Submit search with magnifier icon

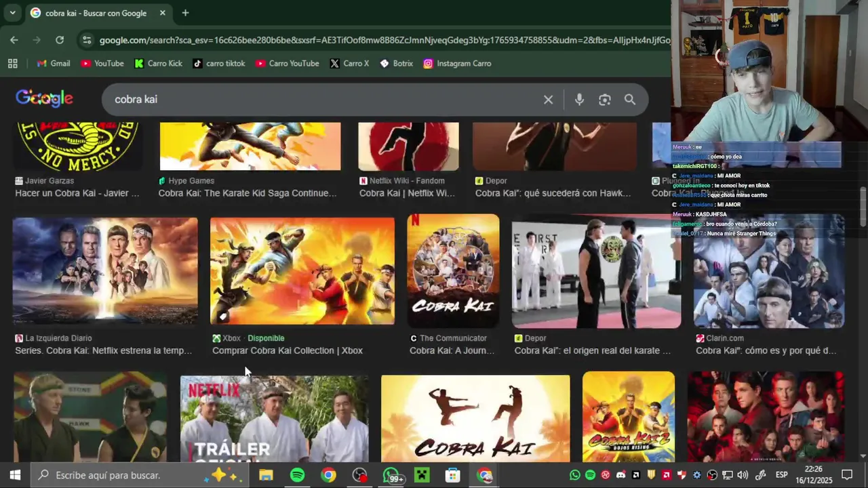click(630, 100)
